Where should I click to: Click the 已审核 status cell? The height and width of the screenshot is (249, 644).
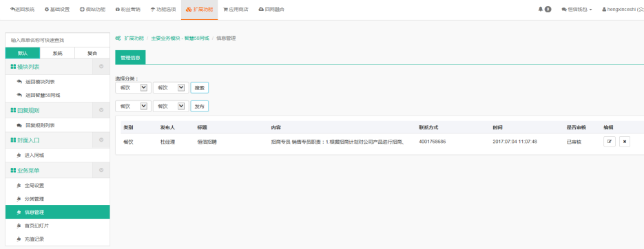[574, 142]
